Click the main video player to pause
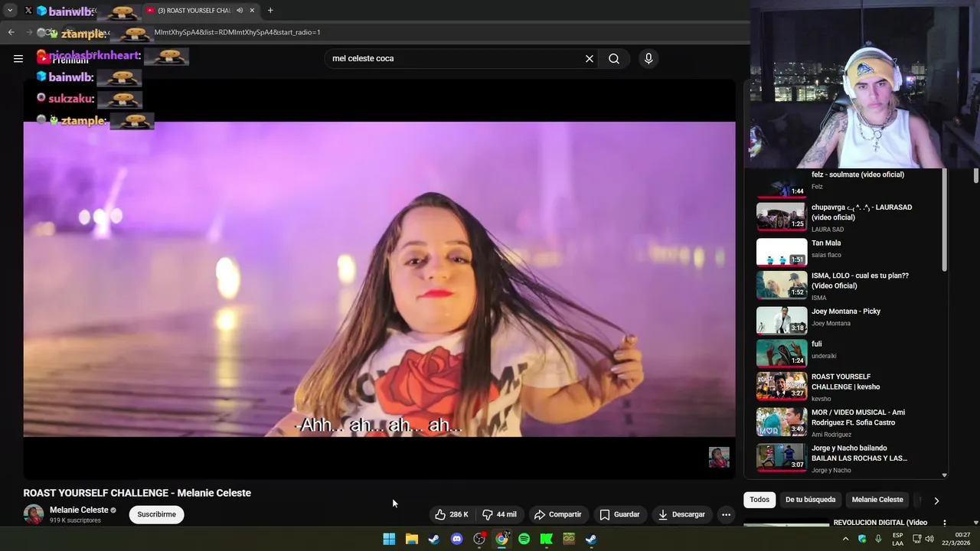This screenshot has height=551, width=980. pos(379,279)
